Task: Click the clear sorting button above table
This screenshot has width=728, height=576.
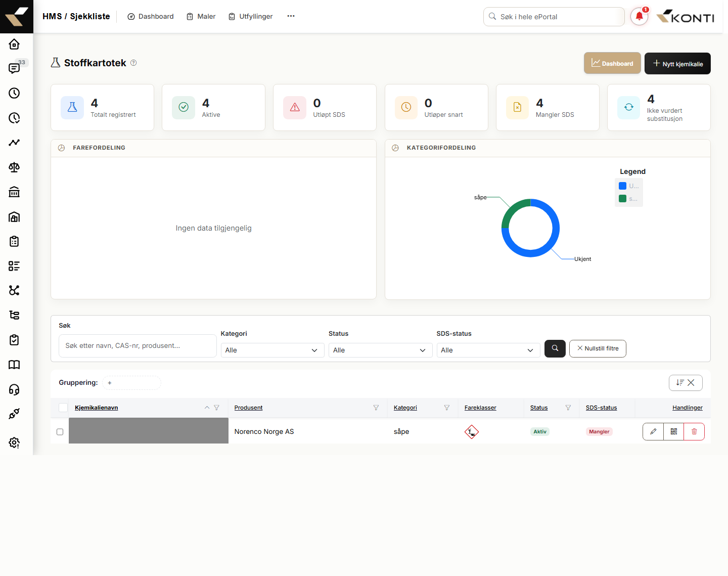Action: [686, 383]
